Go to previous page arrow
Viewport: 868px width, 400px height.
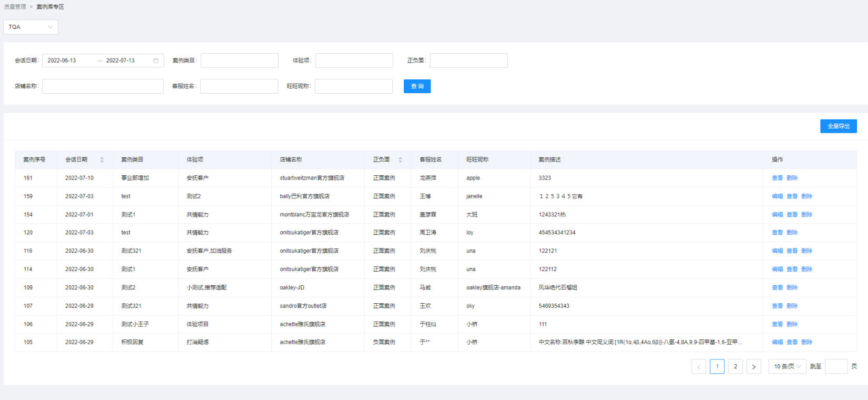pyautogui.click(x=699, y=367)
